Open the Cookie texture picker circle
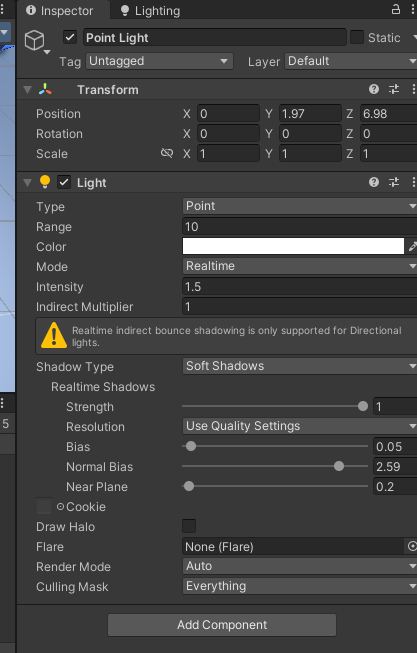 [x=60, y=506]
